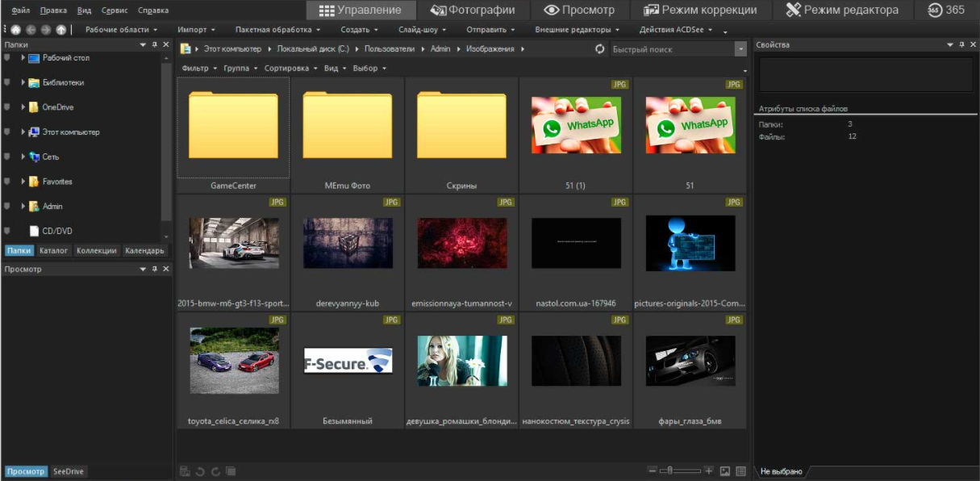Image resolution: width=980 pixels, height=481 pixels.
Task: Switch to Режим редактора mode
Action: pyautogui.click(x=841, y=10)
